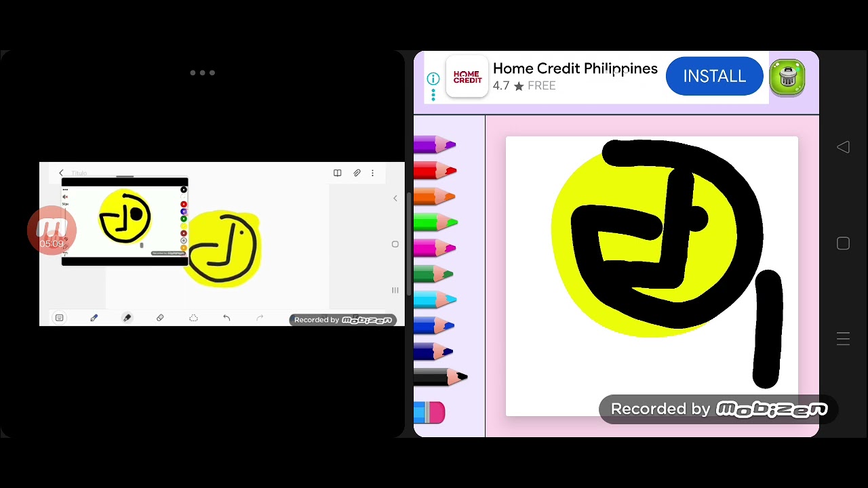The image size is (868, 488).
Task: Pick the pink pencil
Action: tap(435, 248)
